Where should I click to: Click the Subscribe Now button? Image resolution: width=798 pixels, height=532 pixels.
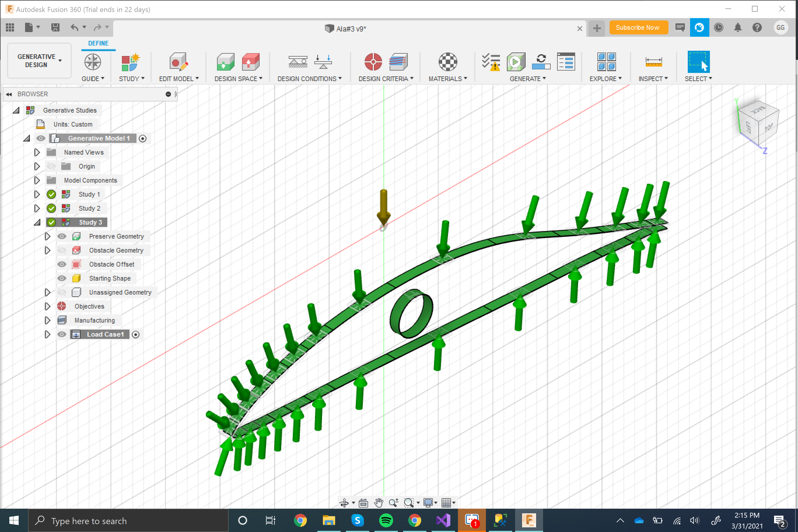(x=638, y=27)
